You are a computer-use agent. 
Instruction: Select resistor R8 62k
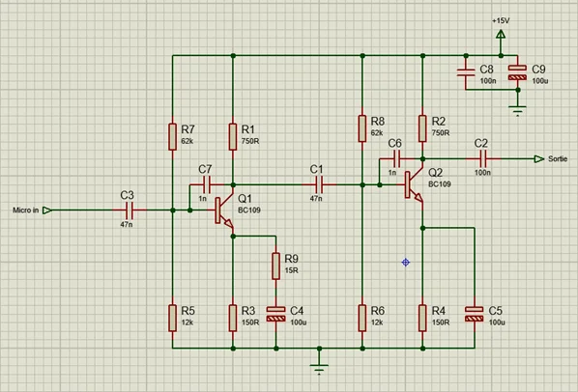pos(362,128)
